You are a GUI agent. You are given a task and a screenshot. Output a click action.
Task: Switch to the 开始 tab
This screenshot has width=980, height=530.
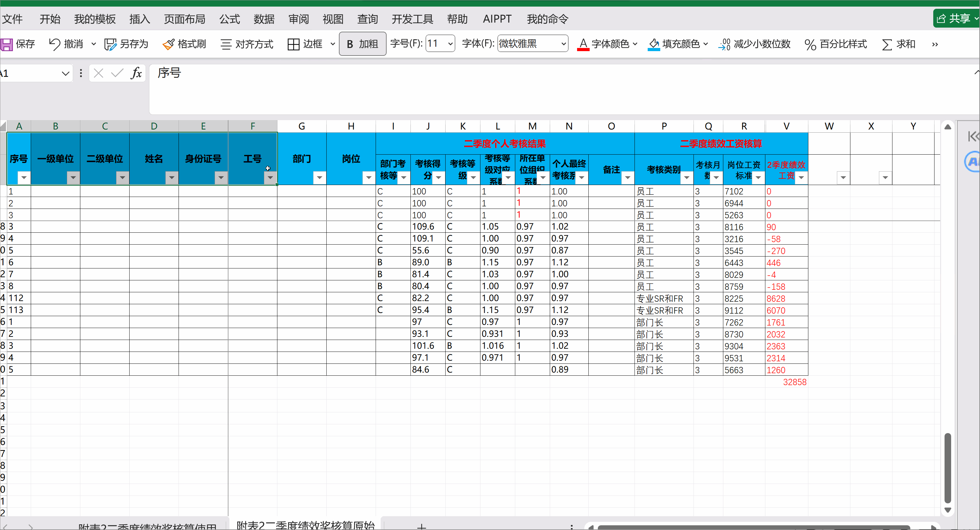pos(50,19)
